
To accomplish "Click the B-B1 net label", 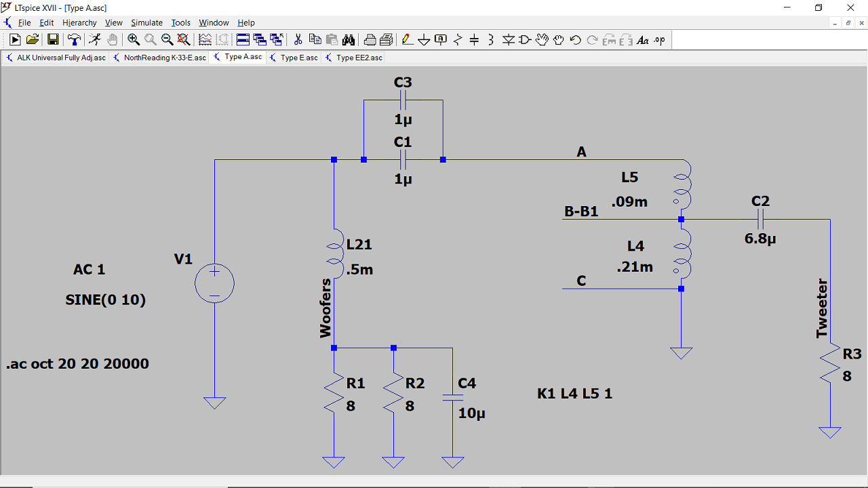I will [x=582, y=211].
